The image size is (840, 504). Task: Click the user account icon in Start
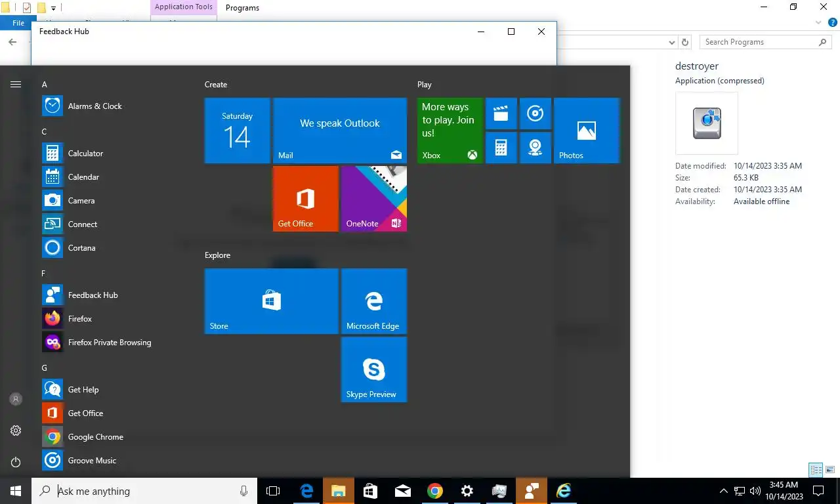click(16, 399)
